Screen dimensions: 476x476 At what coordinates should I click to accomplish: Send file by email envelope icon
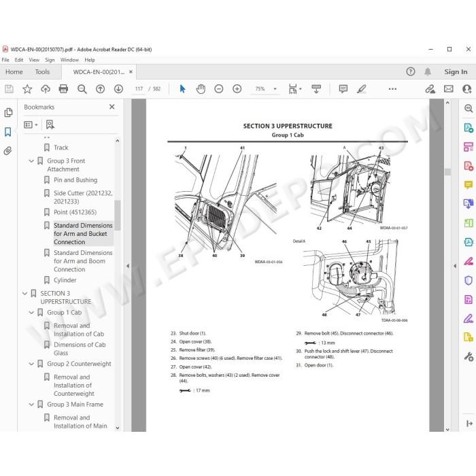449,89
